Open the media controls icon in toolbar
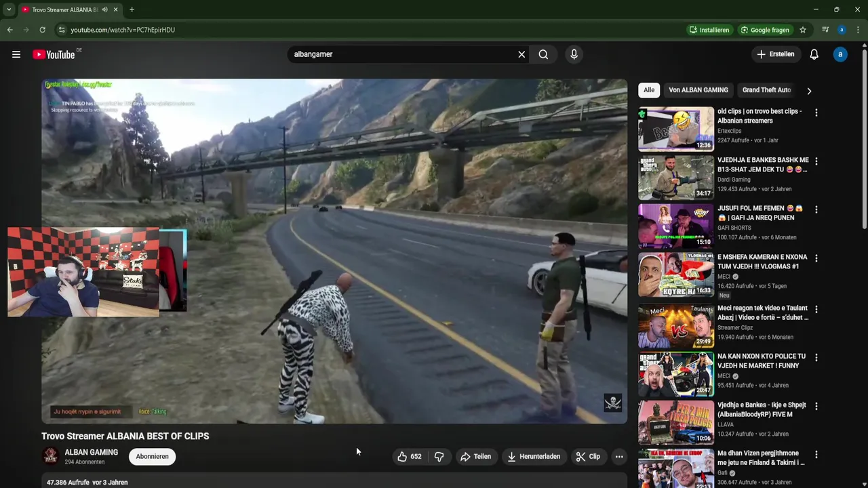Image resolution: width=868 pixels, height=488 pixels. 825,30
